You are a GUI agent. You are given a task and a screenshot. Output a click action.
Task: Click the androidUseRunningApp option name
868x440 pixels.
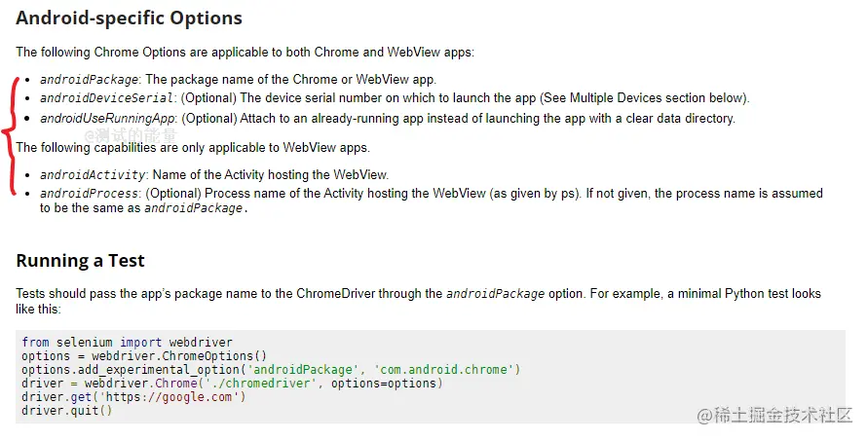point(107,119)
